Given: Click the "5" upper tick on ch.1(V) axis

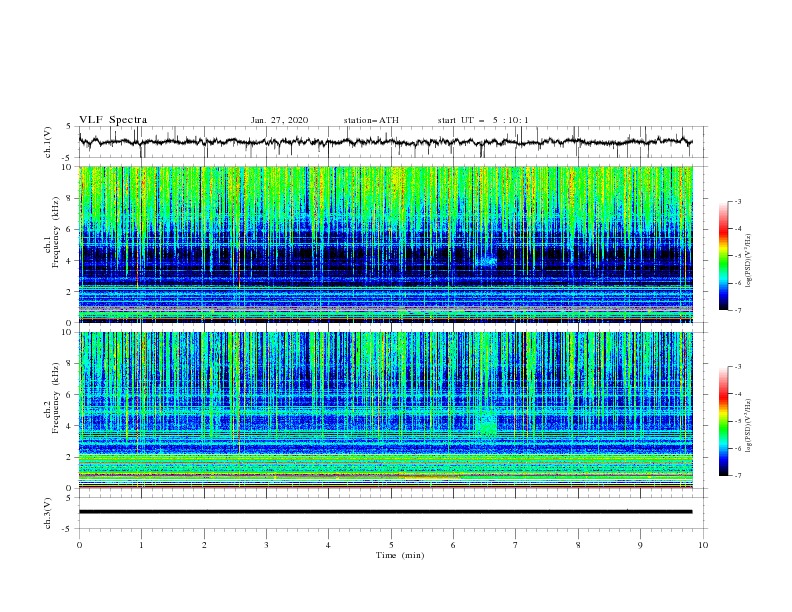Looking at the screenshot, I should pyautogui.click(x=69, y=126).
